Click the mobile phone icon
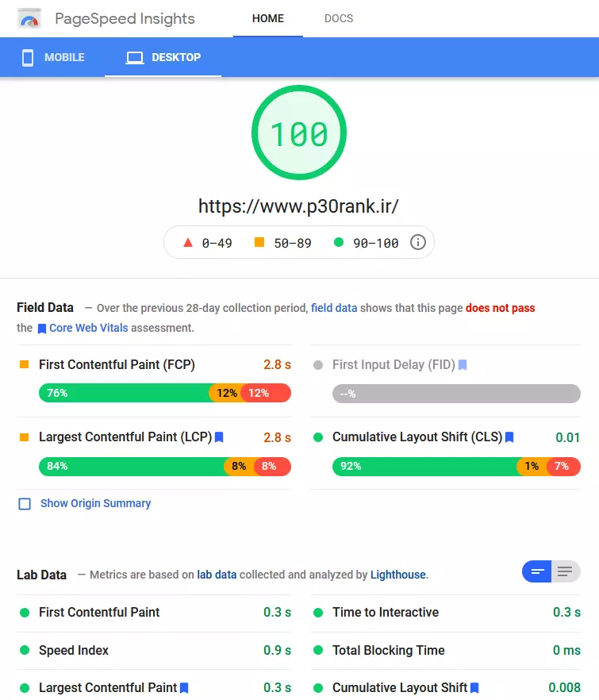This screenshot has height=700, width=599. tap(28, 58)
